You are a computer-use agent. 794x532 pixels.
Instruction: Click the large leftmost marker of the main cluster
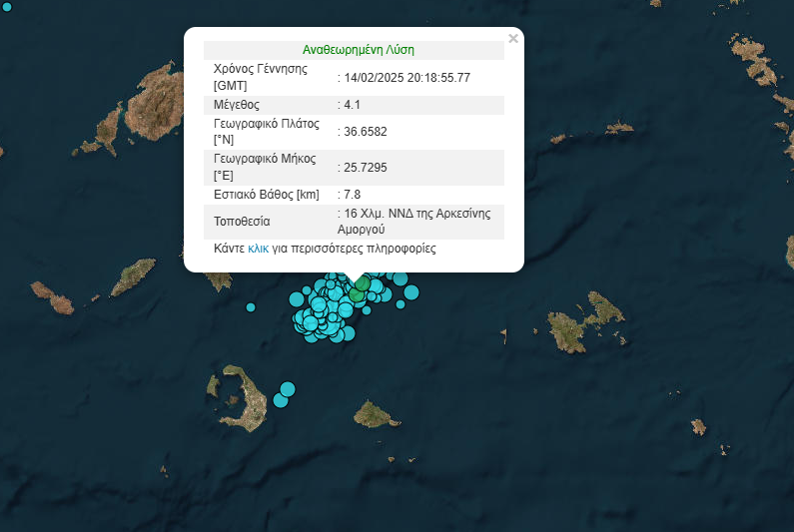pyautogui.click(x=297, y=298)
